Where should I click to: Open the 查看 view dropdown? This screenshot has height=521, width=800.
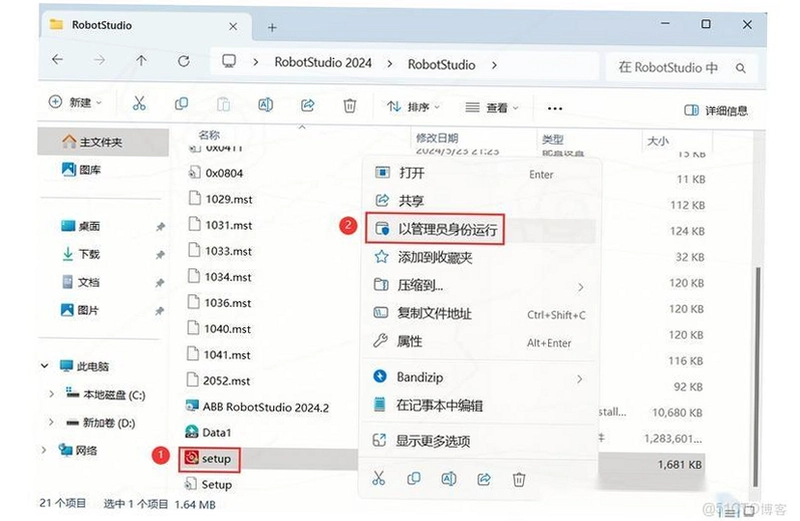pos(492,108)
